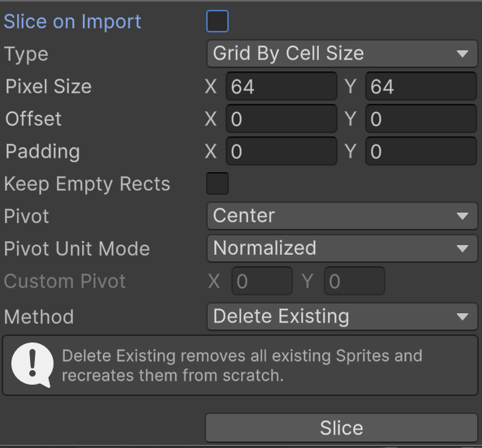Enable the Slice on Import checkbox

[217, 21]
